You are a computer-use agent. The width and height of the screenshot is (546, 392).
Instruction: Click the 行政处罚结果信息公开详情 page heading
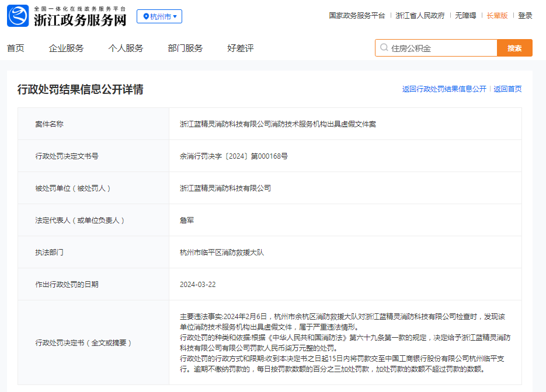point(80,89)
